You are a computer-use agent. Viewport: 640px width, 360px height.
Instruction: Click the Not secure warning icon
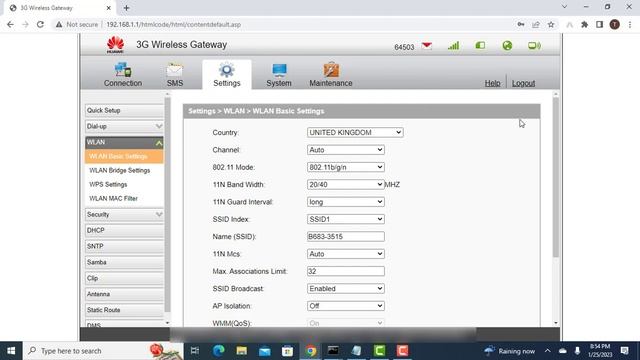tap(59, 24)
